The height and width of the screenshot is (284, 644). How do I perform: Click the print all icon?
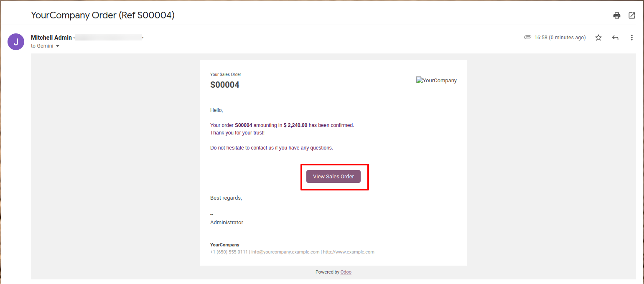617,15
